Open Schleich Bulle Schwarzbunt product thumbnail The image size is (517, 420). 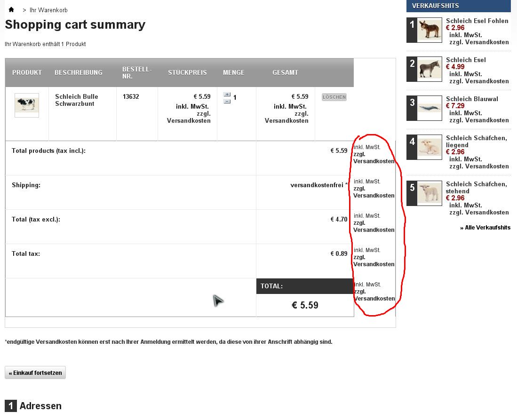[x=27, y=105]
